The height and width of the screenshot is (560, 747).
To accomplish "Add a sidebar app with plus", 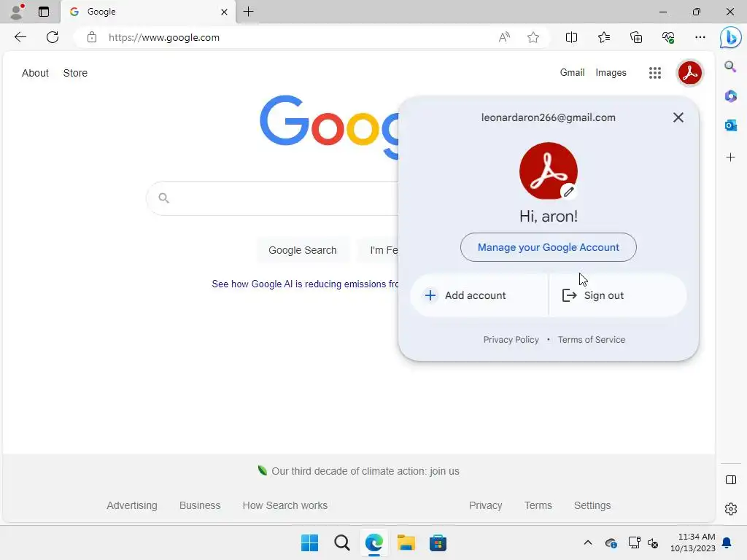I will 730,157.
